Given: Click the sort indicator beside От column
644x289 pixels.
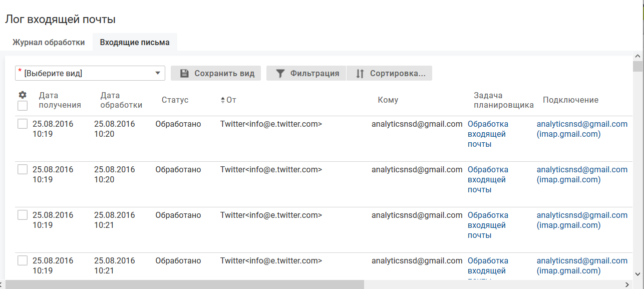Looking at the screenshot, I should (223, 100).
